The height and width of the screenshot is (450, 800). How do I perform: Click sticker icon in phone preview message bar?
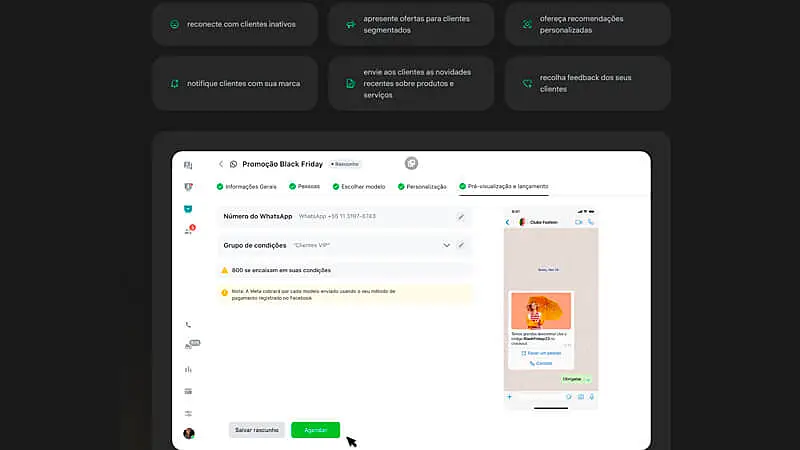(x=569, y=396)
